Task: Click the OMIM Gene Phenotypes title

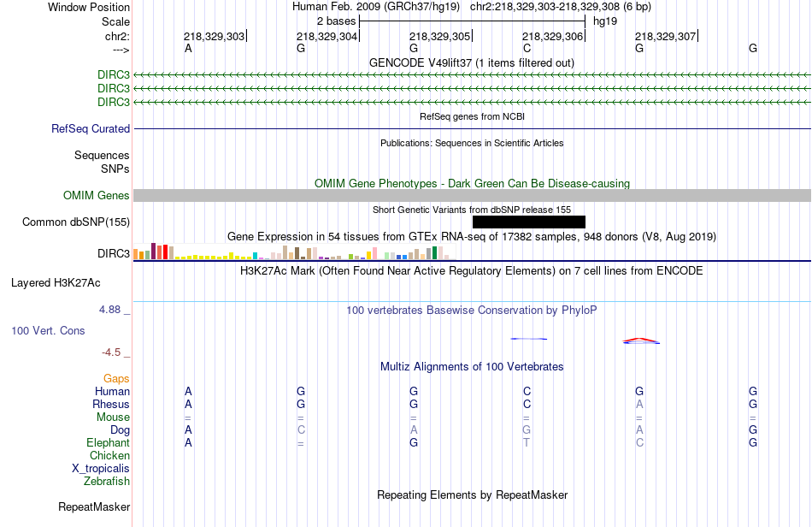Action: coord(473,183)
